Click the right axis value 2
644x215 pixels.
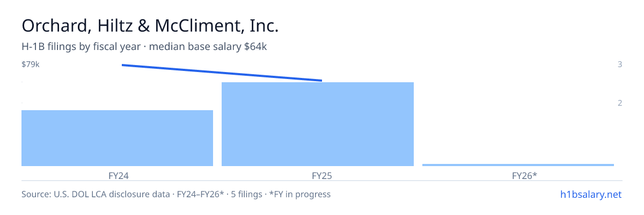[x=620, y=103]
